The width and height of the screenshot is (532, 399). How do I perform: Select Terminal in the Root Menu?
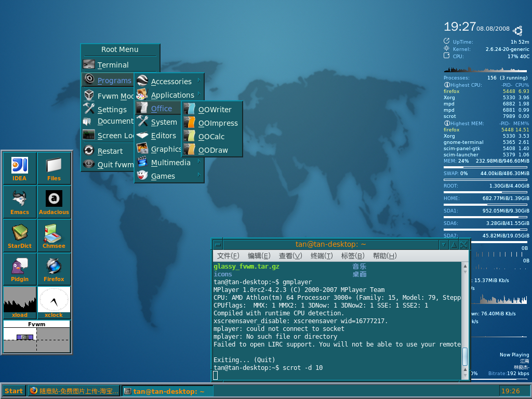(x=120, y=64)
